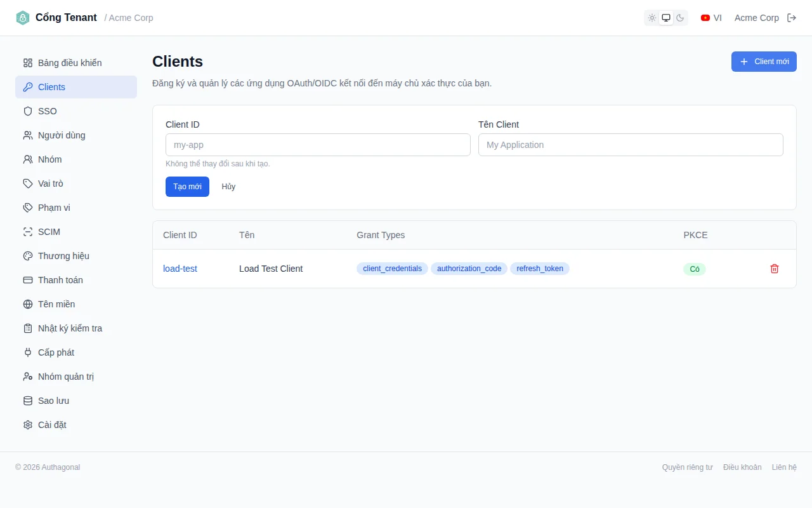812x508 pixels.
Task: Click the Người dùng users icon
Action: tap(28, 135)
